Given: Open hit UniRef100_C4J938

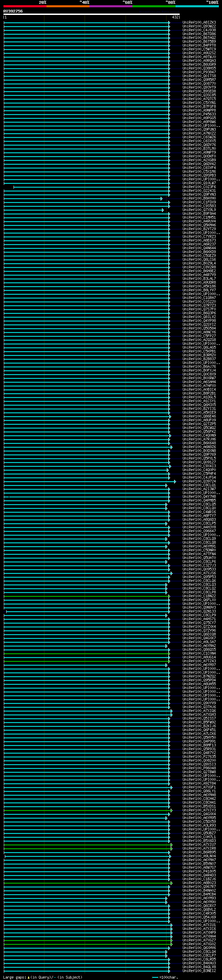Looking at the screenshot, I should (199, 30).
